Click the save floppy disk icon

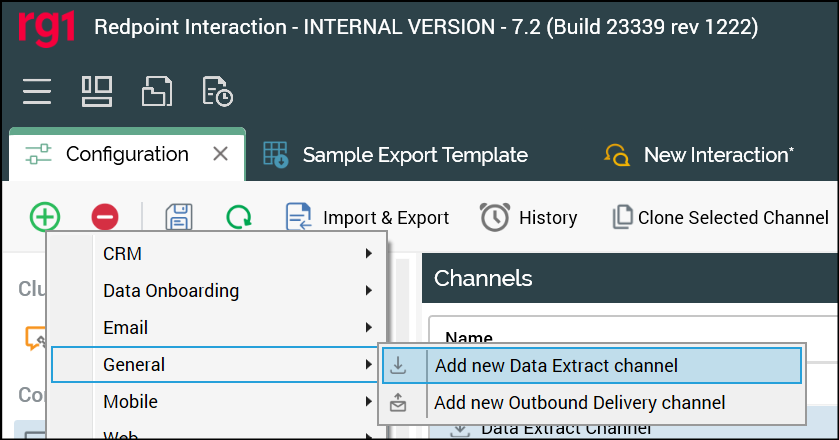click(x=178, y=217)
